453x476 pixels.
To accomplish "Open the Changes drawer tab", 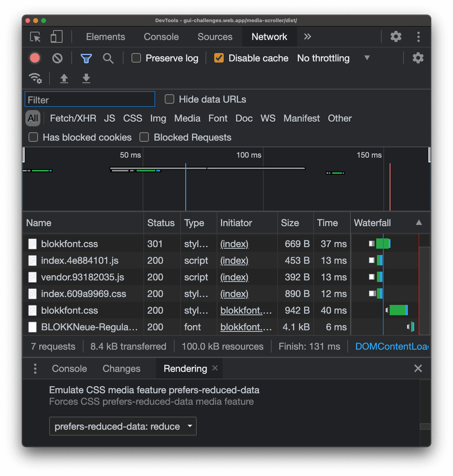I will point(121,369).
